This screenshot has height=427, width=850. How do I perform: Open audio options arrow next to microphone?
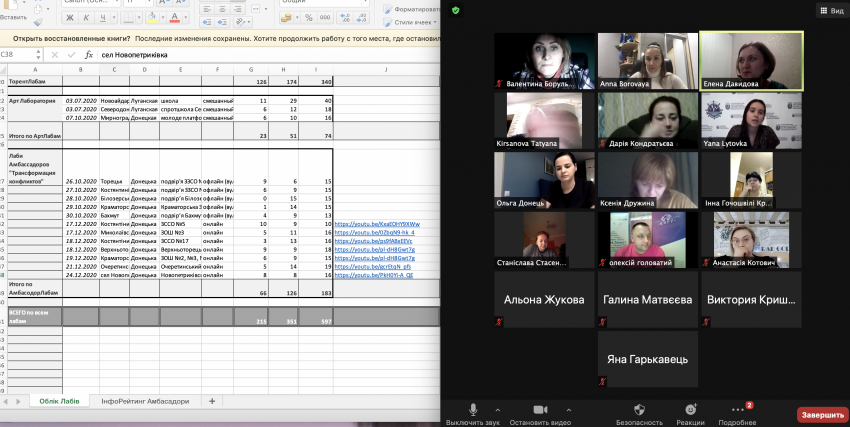click(x=498, y=410)
